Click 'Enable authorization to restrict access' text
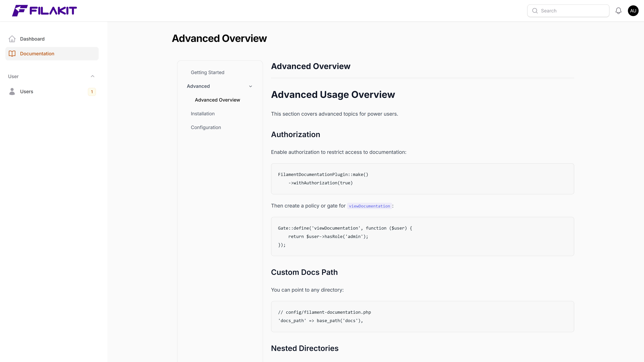The height and width of the screenshot is (362, 644). click(339, 152)
